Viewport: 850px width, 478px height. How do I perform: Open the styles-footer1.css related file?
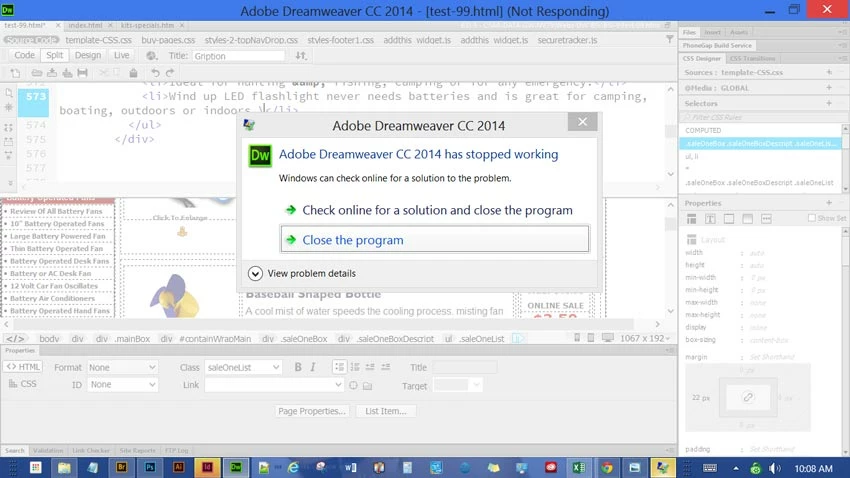point(340,40)
